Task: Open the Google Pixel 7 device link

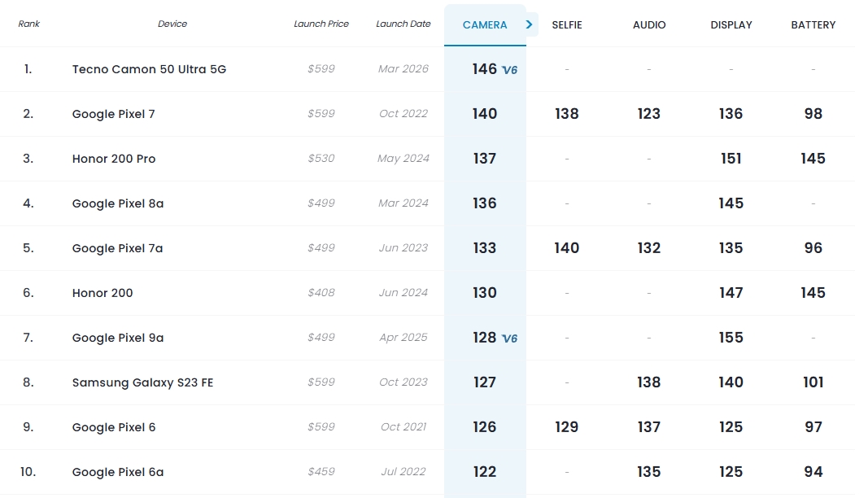Action: (113, 114)
